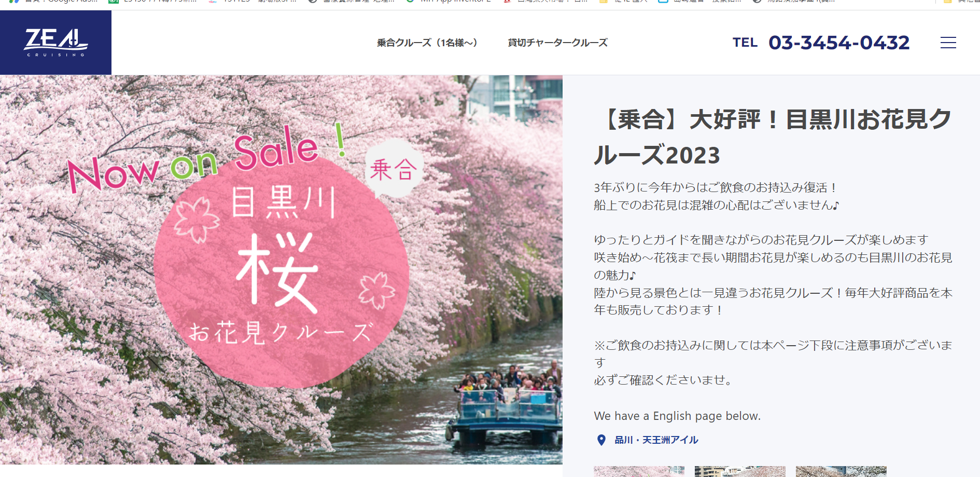Click the cruise boat in the photo
980x477 pixels.
point(506,411)
